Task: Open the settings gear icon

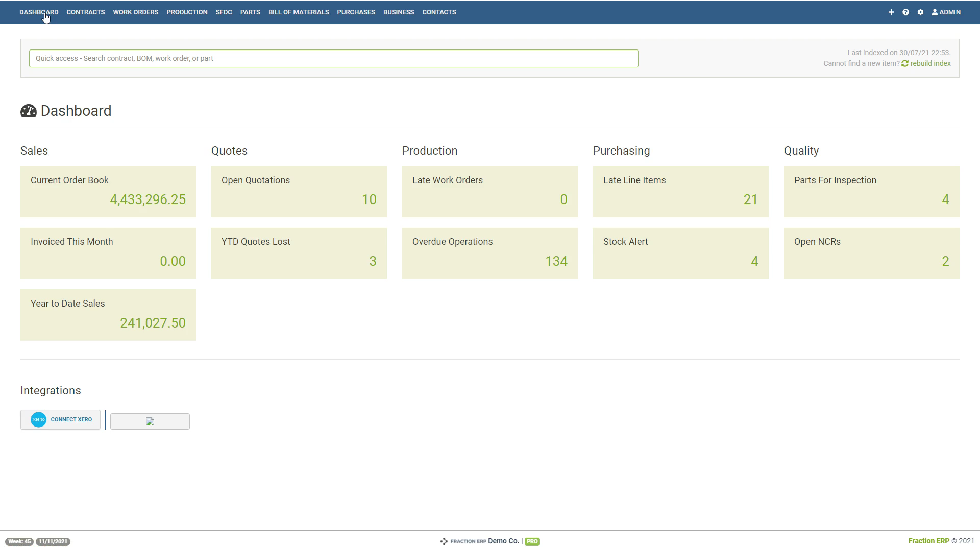Action: [920, 12]
